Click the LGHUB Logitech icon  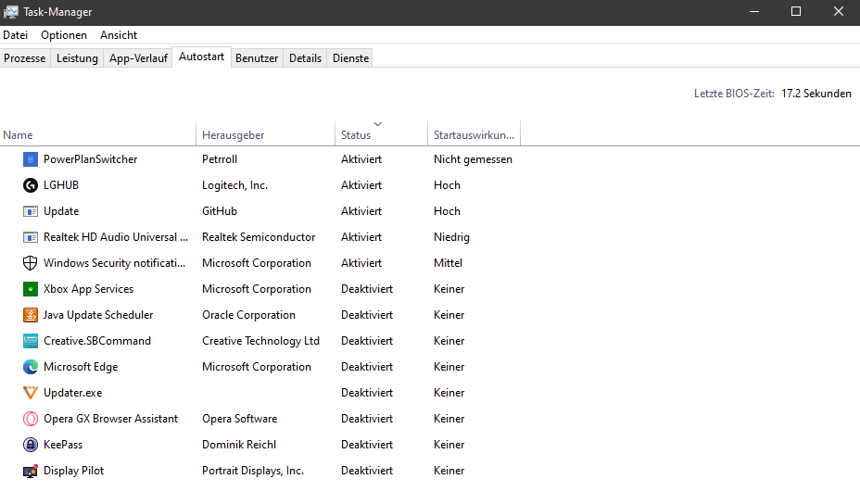point(30,185)
